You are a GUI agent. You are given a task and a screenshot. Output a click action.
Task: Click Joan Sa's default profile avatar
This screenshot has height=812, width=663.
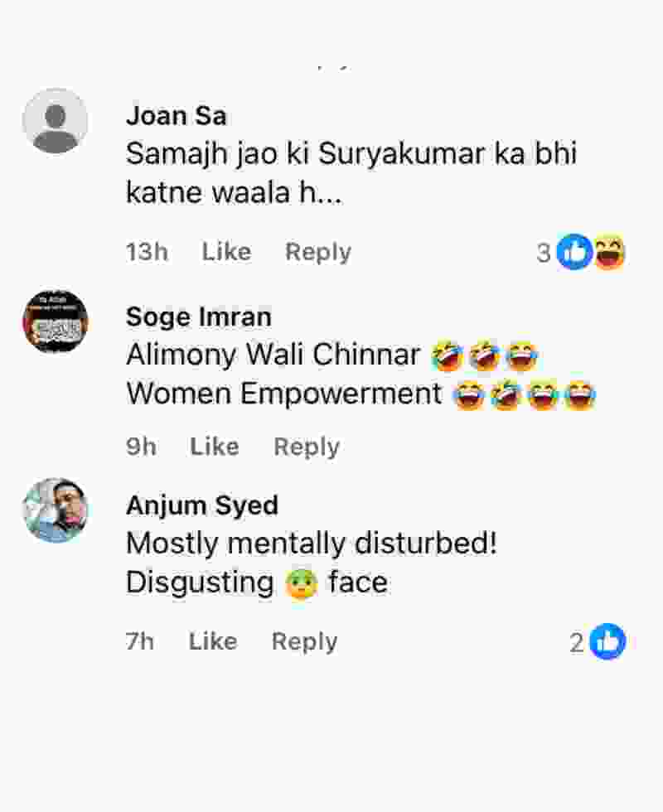(x=56, y=121)
